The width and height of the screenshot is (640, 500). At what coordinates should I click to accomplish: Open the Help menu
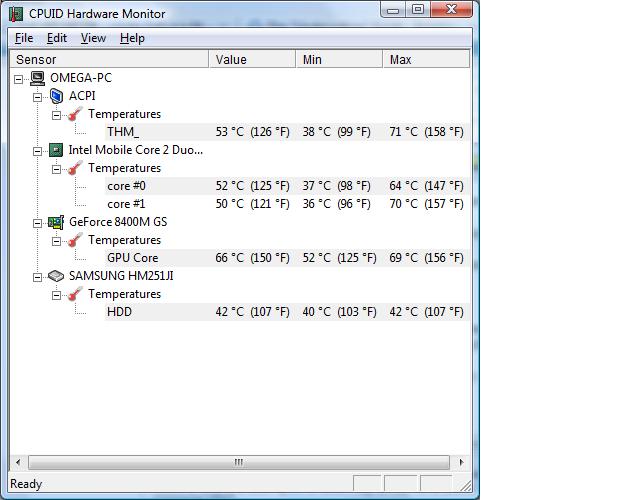[x=132, y=38]
